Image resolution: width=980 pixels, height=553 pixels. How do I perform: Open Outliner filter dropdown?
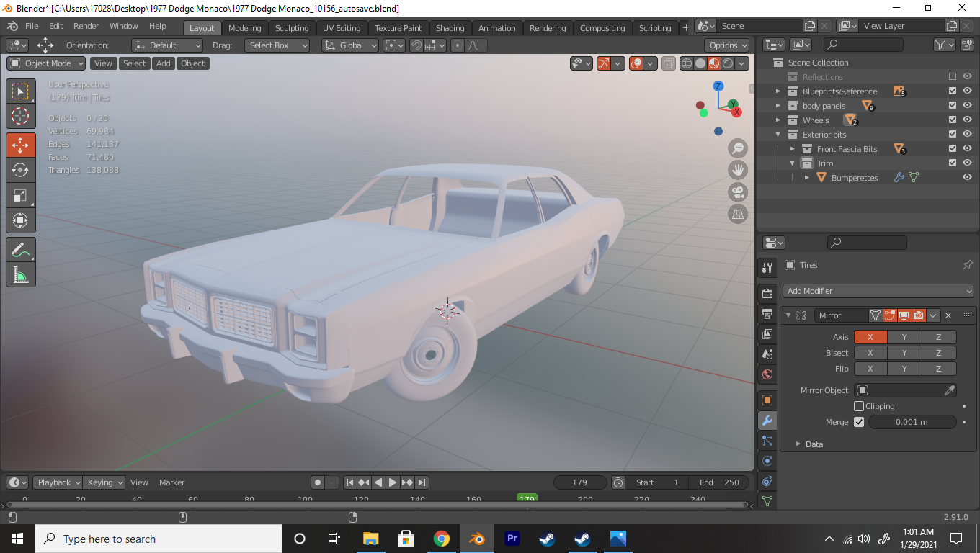click(944, 45)
